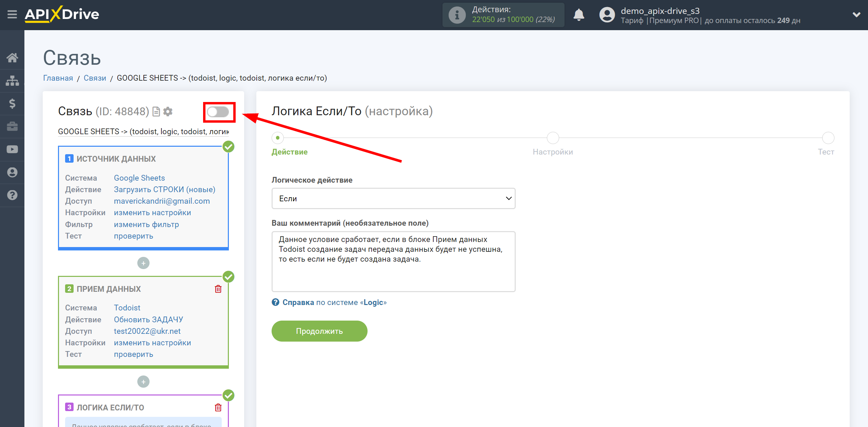Viewport: 868px width, 427px height.
Task: Click проверить in Todoist block
Action: [134, 354]
